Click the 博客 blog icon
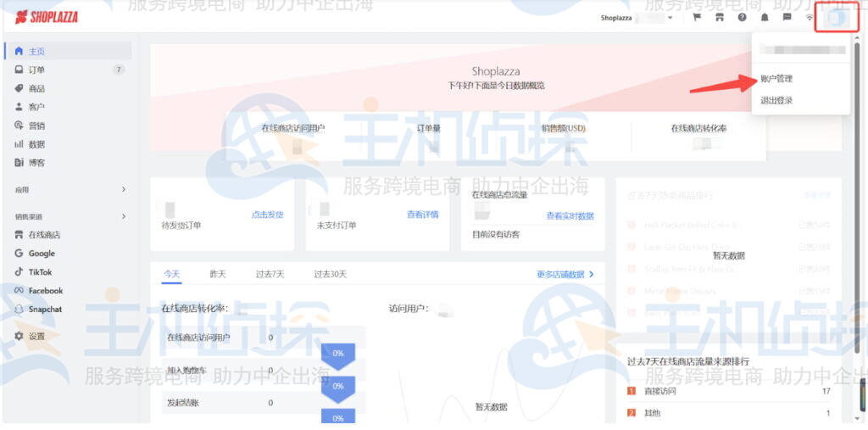This screenshot has width=868, height=430. click(19, 163)
